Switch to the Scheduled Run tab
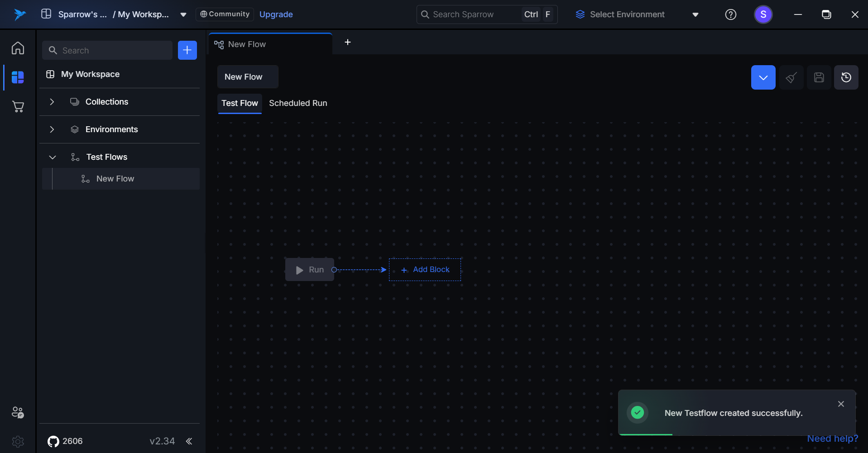This screenshot has height=453, width=868. coord(298,103)
